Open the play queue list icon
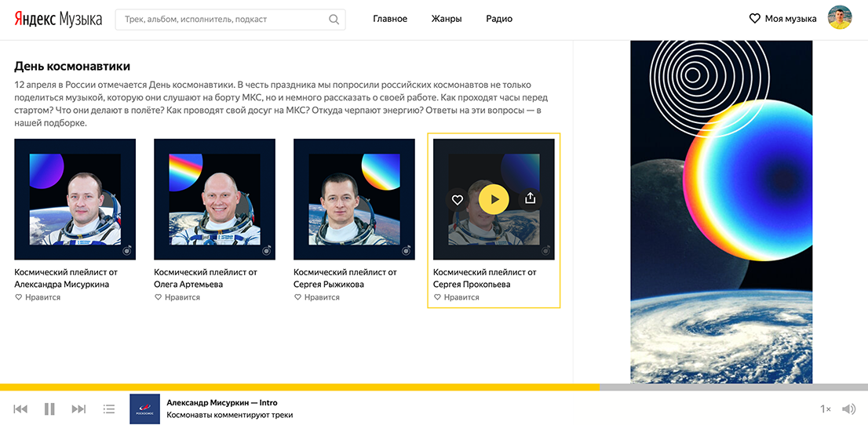Image resolution: width=868 pixels, height=425 pixels. point(109,409)
